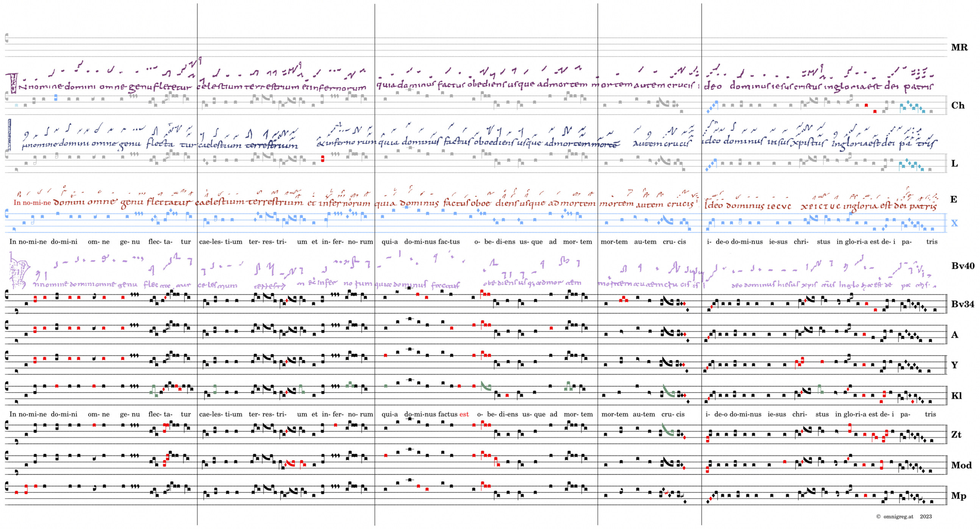Click the red 'In no-mi-ne' text in row E
Image resolution: width=980 pixels, height=529 pixels.
point(32,202)
